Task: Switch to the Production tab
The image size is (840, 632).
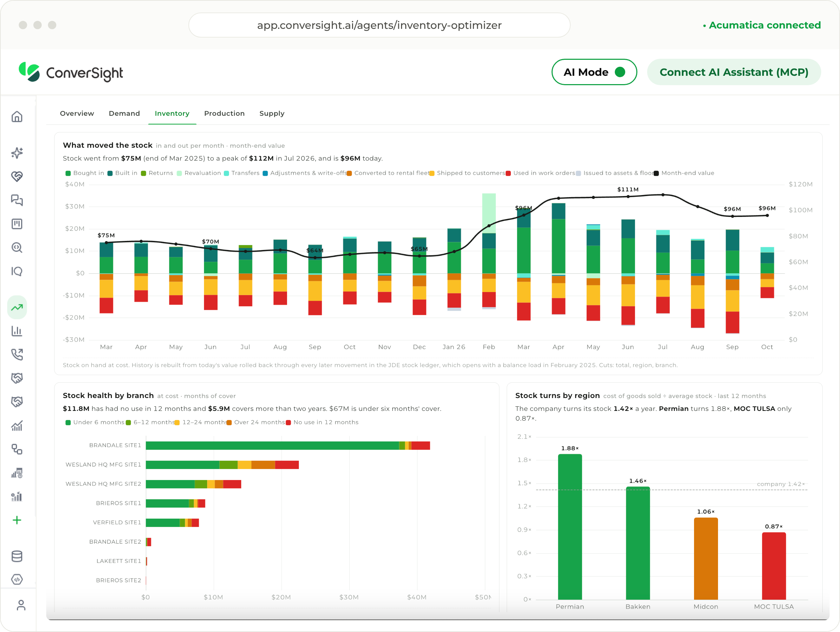Action: point(225,114)
